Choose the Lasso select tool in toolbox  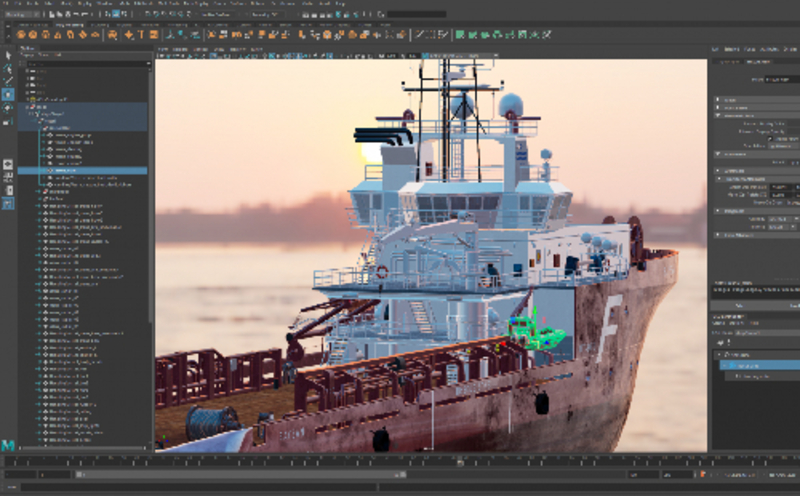coord(8,68)
